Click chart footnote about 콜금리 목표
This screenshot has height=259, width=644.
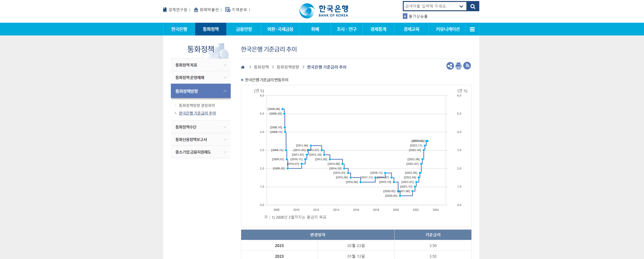[295, 217]
